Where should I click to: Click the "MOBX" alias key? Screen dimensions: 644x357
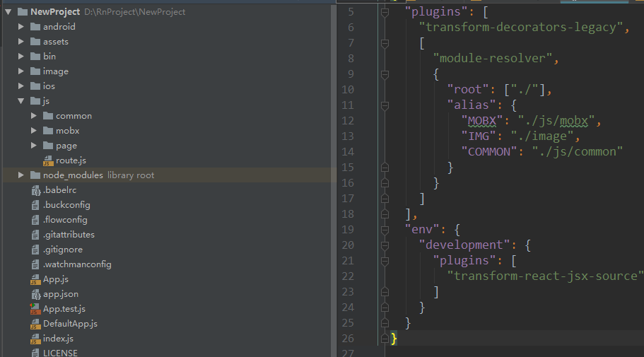tap(482, 121)
